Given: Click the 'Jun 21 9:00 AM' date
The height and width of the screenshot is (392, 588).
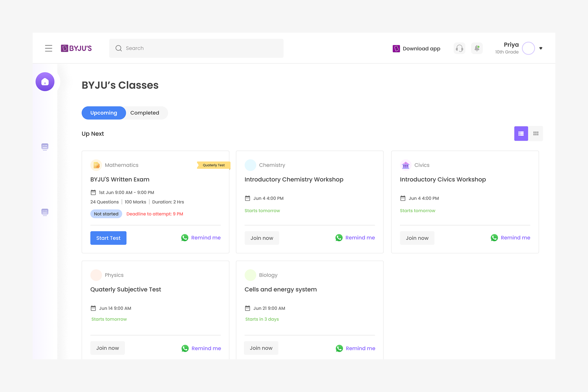Looking at the screenshot, I should coord(269,308).
